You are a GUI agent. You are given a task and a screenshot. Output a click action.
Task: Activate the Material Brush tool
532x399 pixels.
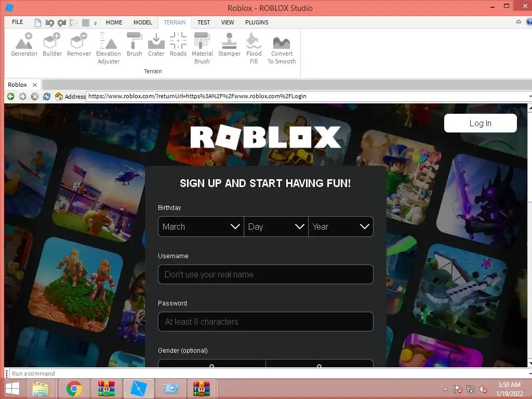click(x=202, y=48)
